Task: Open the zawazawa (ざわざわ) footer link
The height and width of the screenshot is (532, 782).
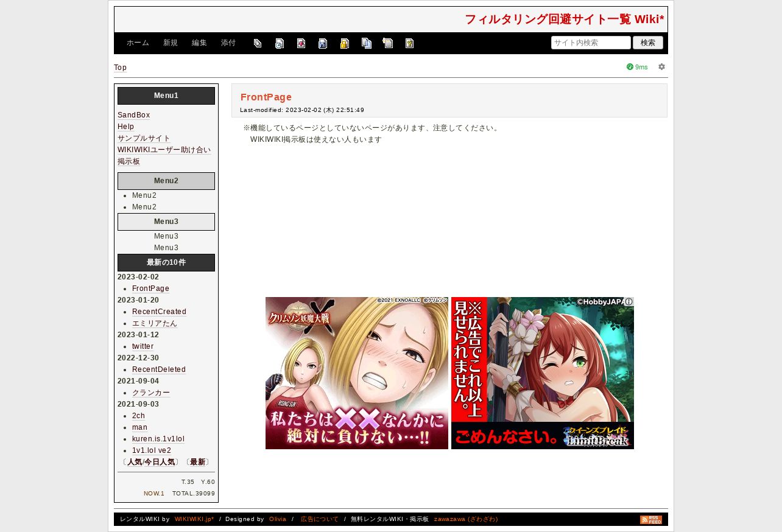Action: click(x=466, y=519)
